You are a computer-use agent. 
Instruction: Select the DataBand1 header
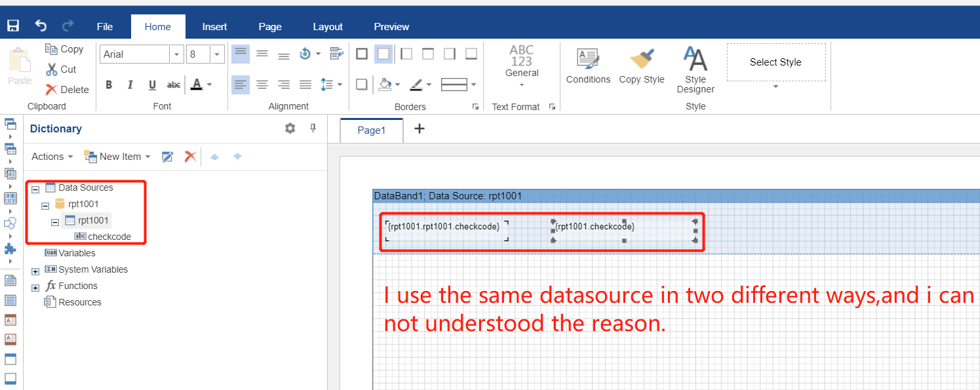coord(676,195)
